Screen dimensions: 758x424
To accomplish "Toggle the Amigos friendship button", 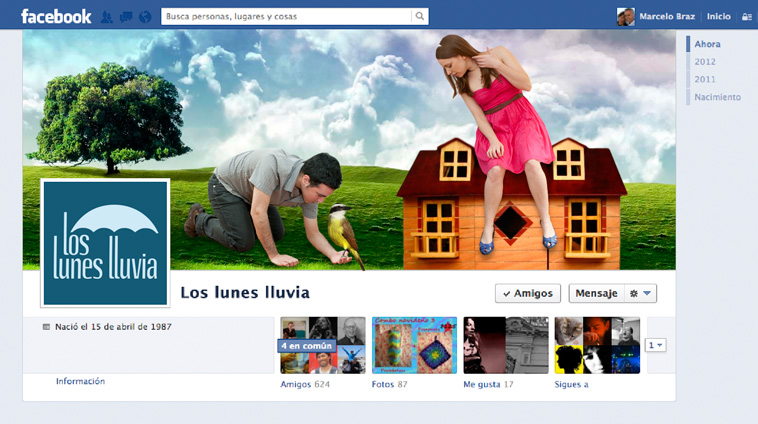I will (527, 293).
